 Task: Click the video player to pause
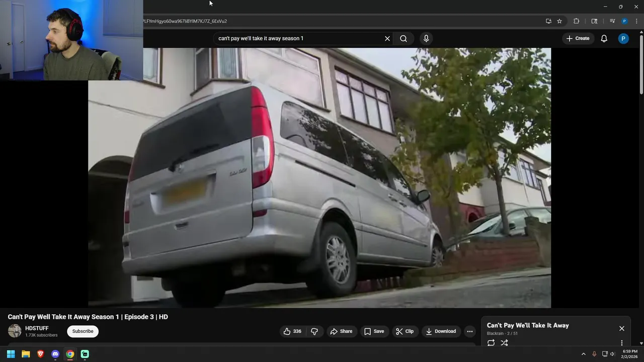(319, 177)
